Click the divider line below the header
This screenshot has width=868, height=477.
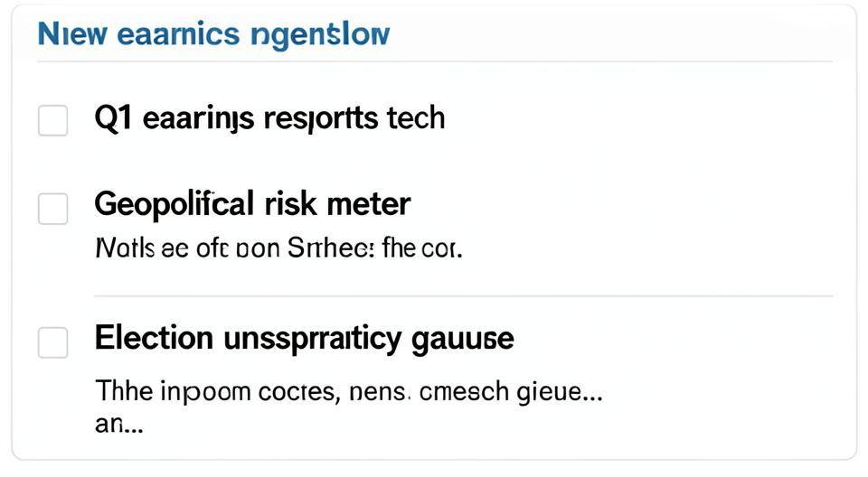pos(434,61)
